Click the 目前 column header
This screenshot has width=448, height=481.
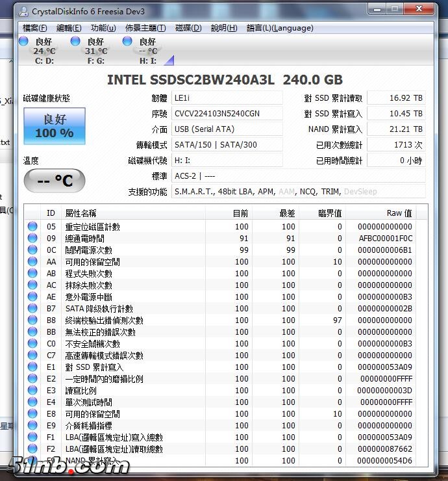229,213
